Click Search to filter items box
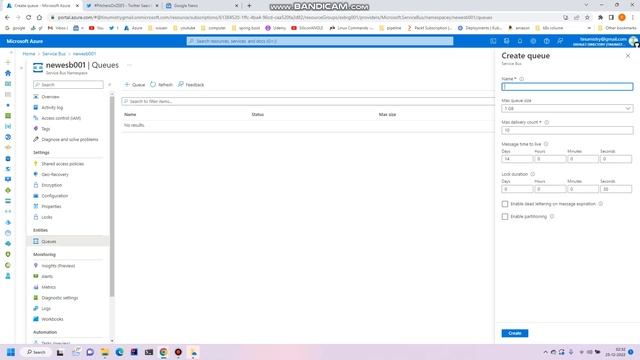Viewport: 640px width, 360px height. pos(308,101)
